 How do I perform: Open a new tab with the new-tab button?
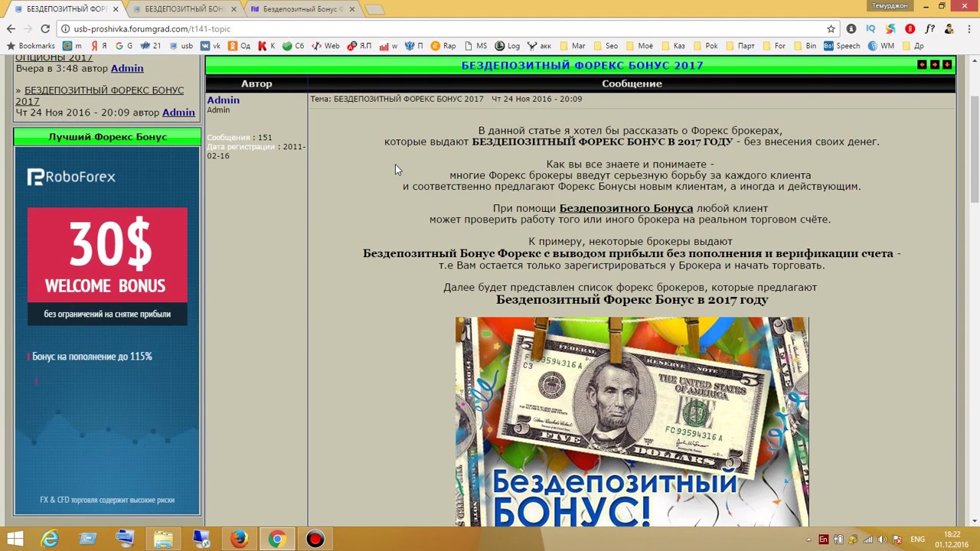374,9
